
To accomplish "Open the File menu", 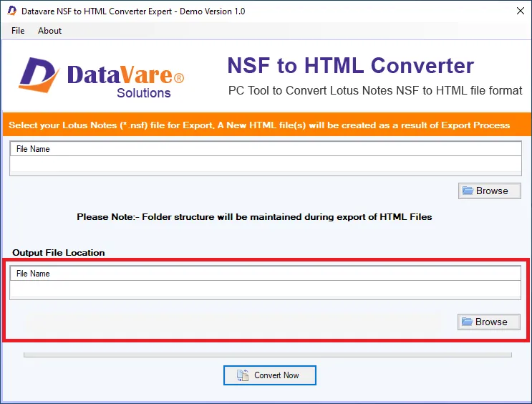I will tap(18, 31).
